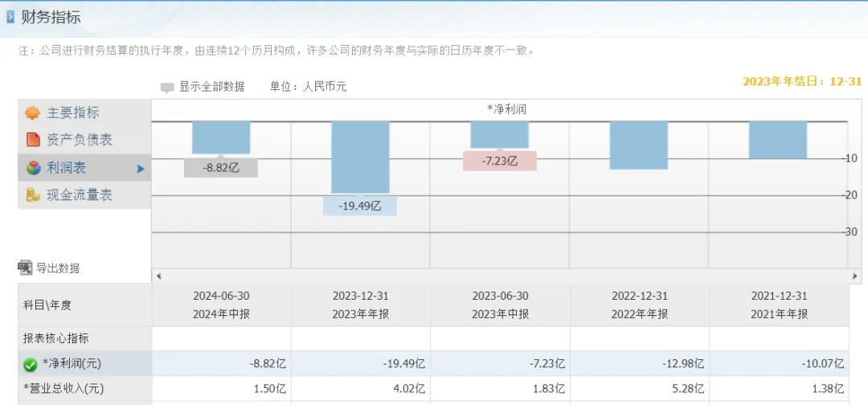Click the 资产负债表 red document icon

pyautogui.click(x=33, y=140)
